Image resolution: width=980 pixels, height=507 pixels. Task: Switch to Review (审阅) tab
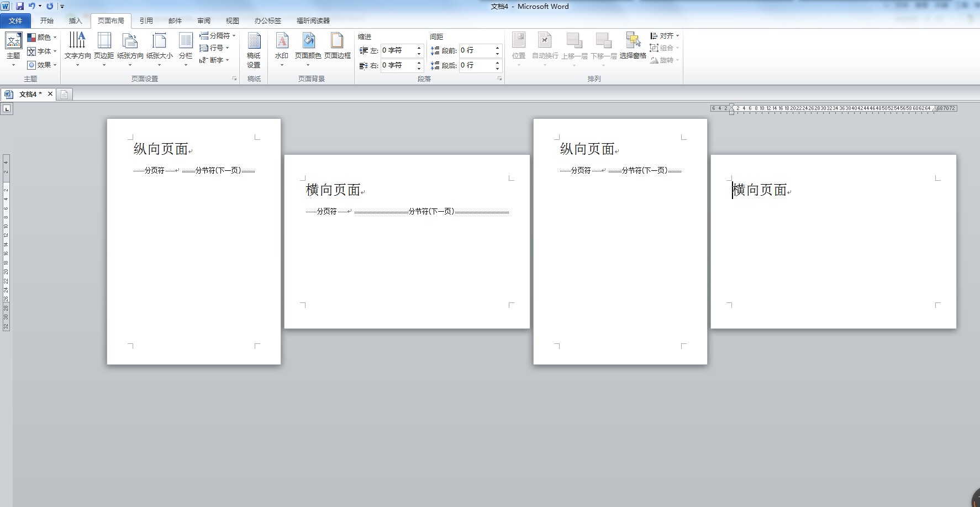pos(204,20)
